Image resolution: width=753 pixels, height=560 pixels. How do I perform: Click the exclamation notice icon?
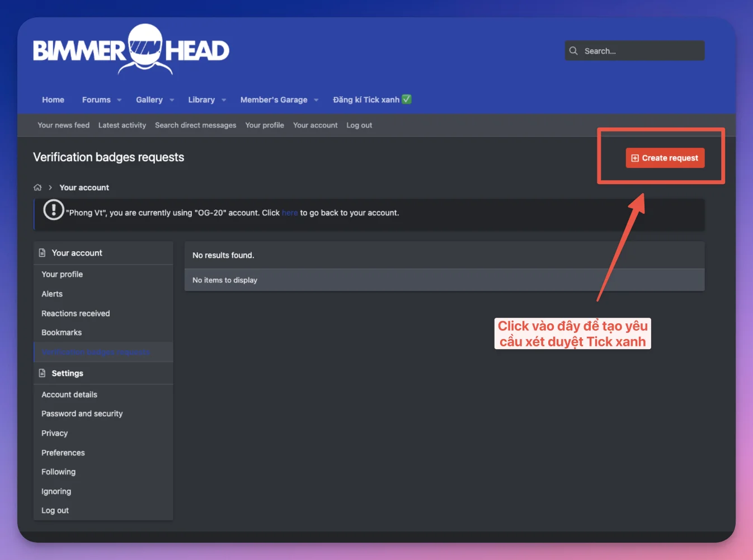(x=54, y=210)
